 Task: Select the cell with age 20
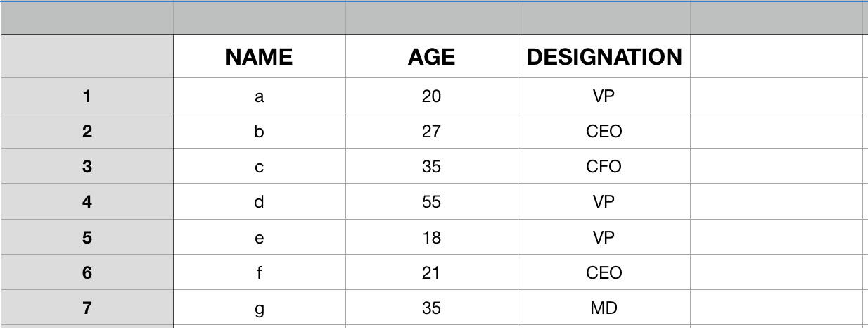(x=432, y=96)
